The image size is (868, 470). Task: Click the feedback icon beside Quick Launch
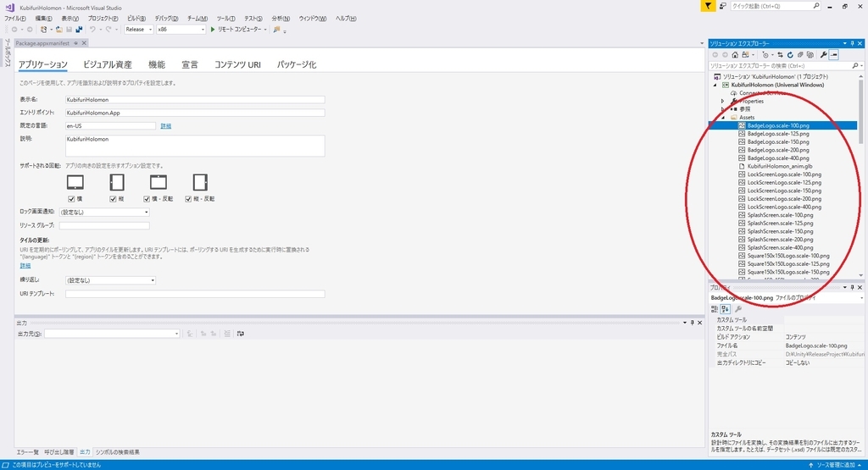[722, 6]
